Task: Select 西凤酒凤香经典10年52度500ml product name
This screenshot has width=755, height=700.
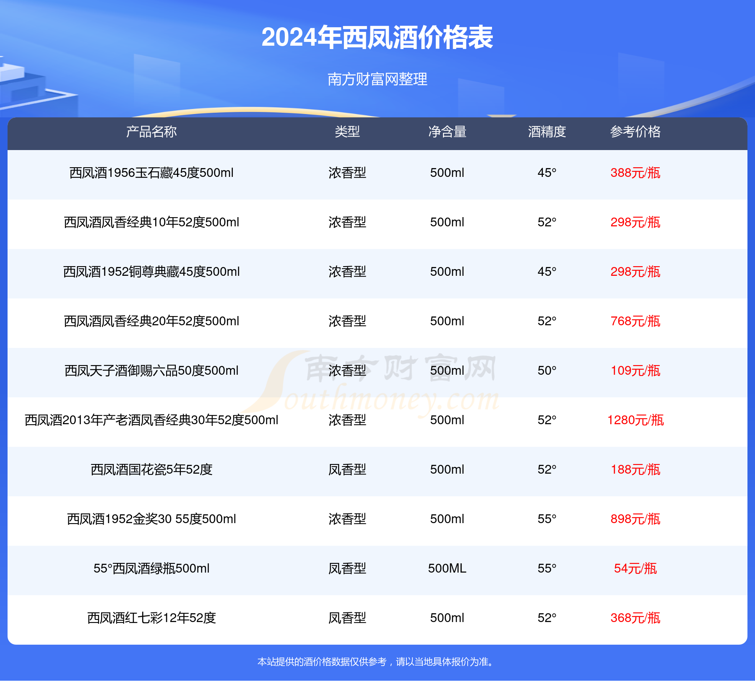Action: [x=151, y=222]
